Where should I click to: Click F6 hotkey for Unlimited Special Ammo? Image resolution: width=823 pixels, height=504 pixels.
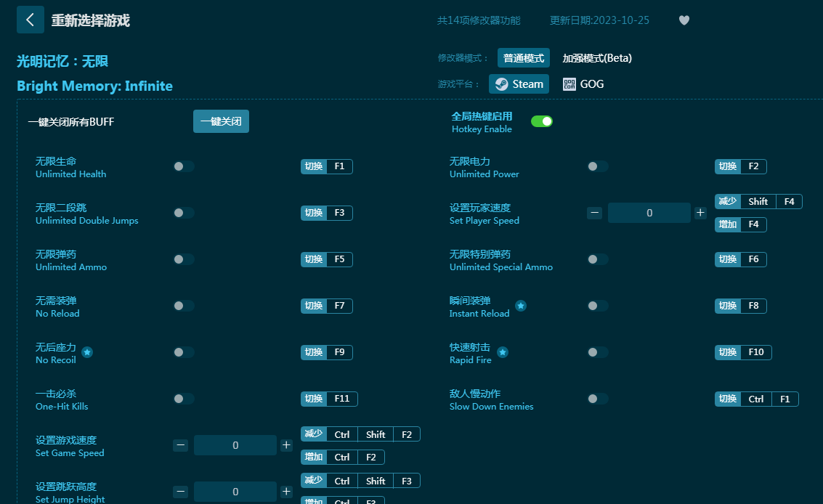click(741, 259)
